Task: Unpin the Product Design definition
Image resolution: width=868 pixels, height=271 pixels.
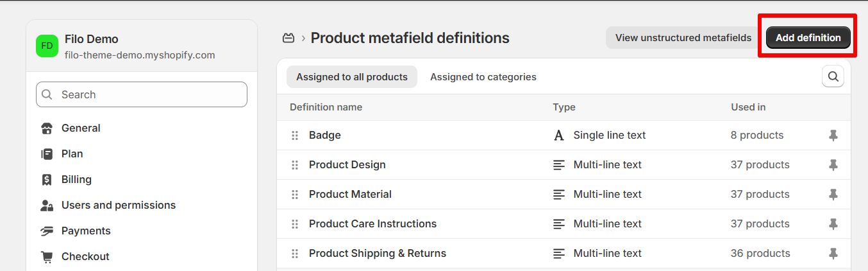Action: click(833, 165)
